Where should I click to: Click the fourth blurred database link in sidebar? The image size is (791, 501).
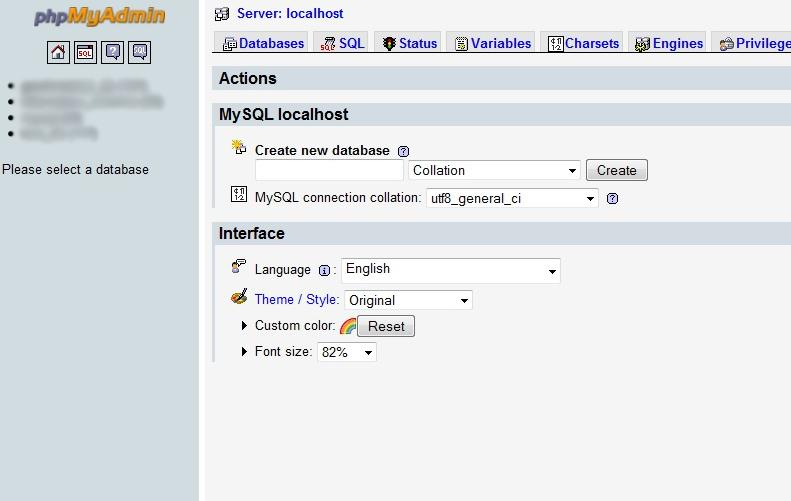pyautogui.click(x=59, y=134)
